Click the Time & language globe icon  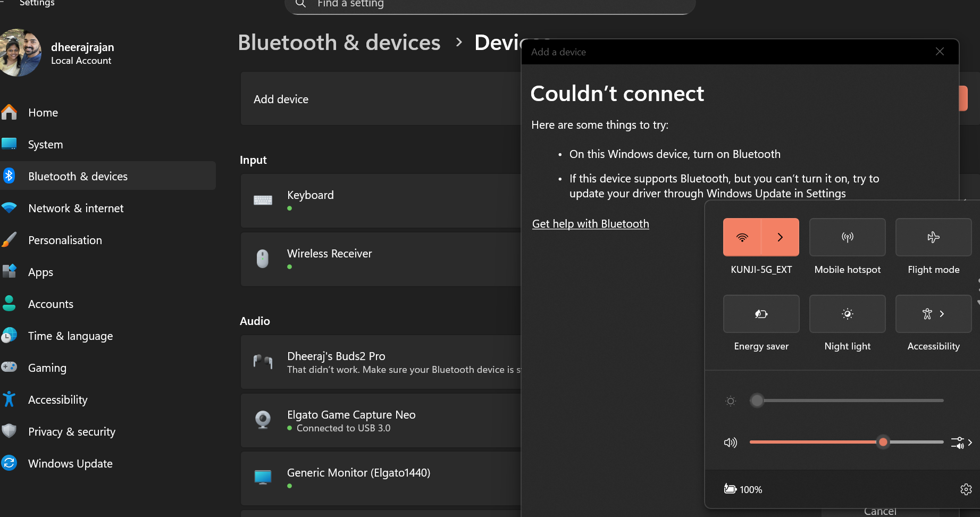click(9, 335)
